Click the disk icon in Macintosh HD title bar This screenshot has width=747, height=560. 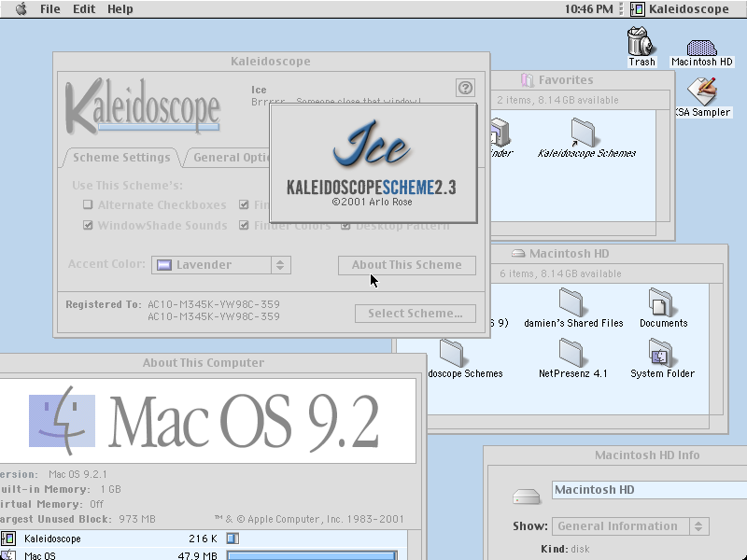tap(518, 253)
